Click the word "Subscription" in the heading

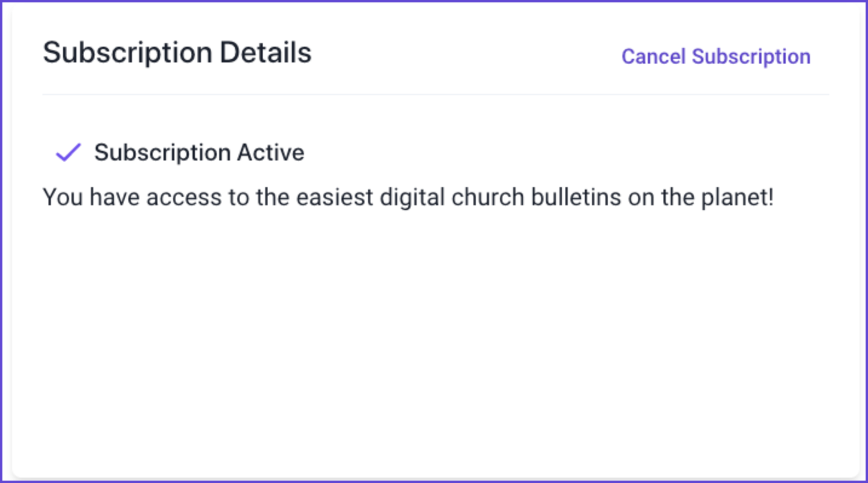128,53
